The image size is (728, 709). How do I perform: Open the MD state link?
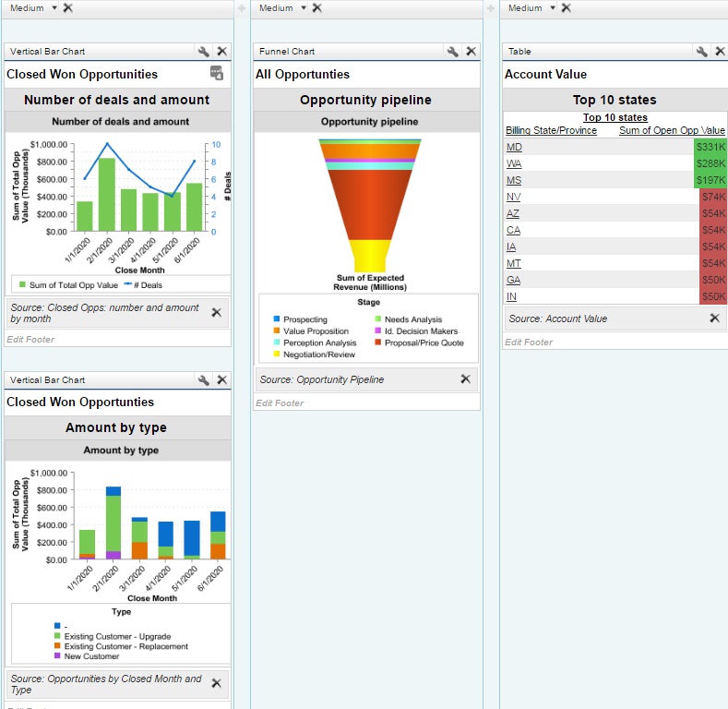514,147
